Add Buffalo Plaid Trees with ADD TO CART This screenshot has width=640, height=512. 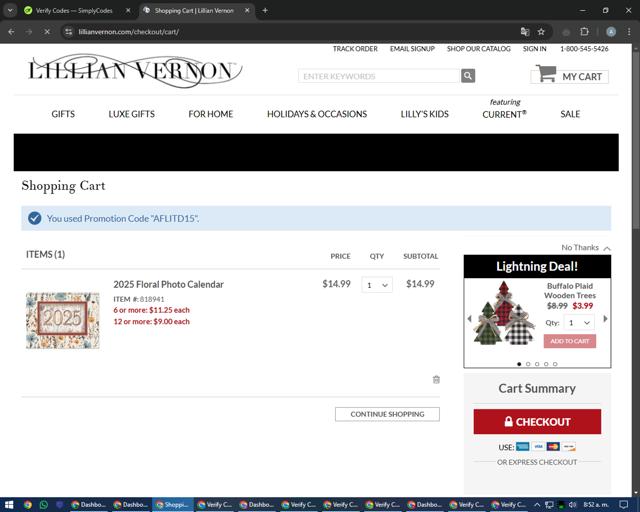[x=569, y=341]
